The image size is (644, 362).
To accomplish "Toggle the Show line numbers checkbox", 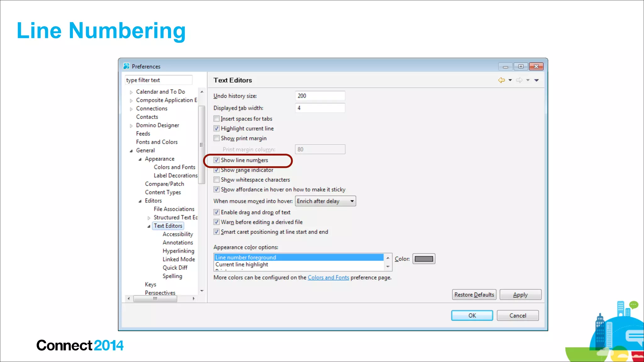I will [217, 160].
